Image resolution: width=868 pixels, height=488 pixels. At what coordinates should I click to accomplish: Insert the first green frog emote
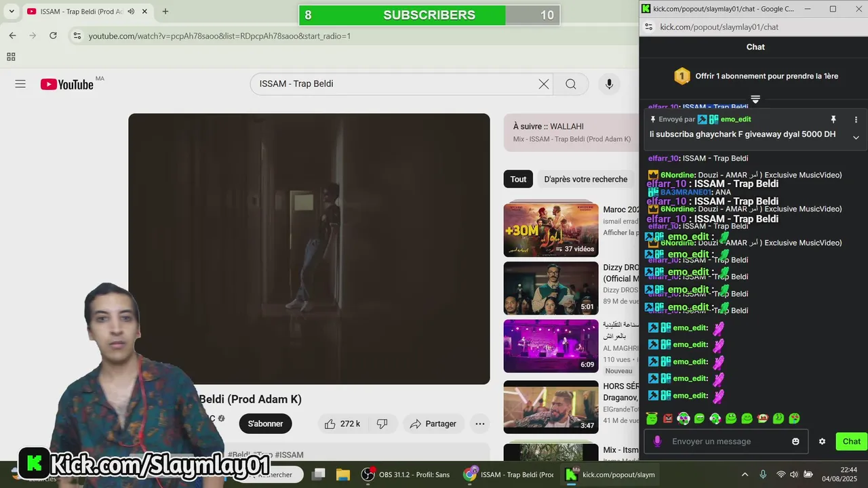click(x=652, y=419)
